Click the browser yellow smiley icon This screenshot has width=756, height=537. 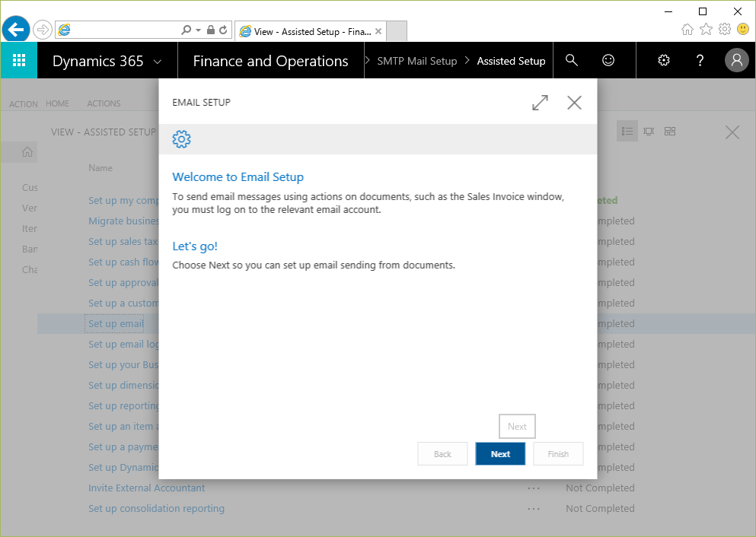point(743,30)
